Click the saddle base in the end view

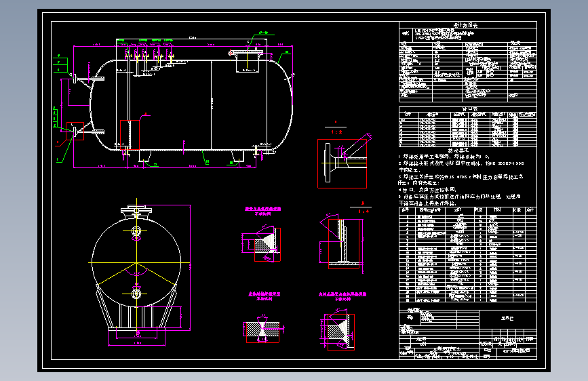(x=136, y=329)
